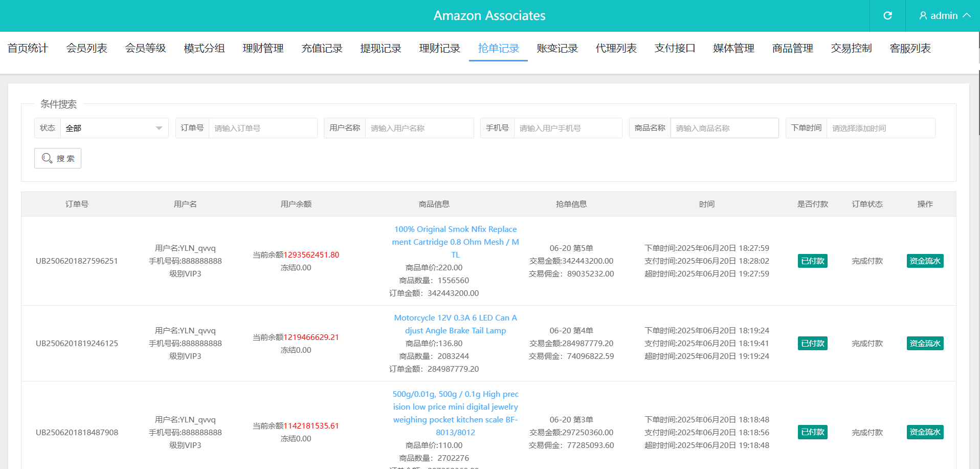Open 理财记录 tab

(x=440, y=48)
